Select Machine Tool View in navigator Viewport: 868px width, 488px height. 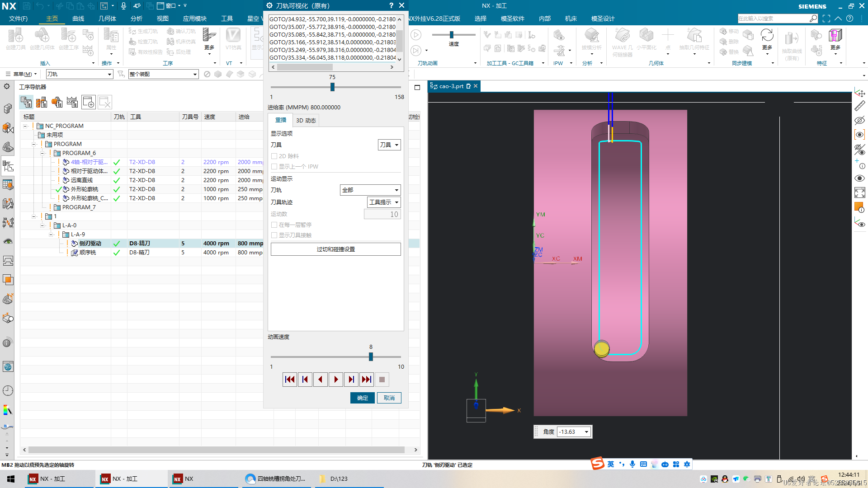(x=42, y=102)
